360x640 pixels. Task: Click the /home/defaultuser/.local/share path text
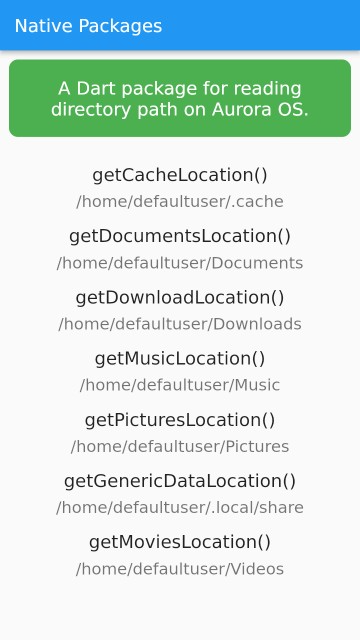180,508
